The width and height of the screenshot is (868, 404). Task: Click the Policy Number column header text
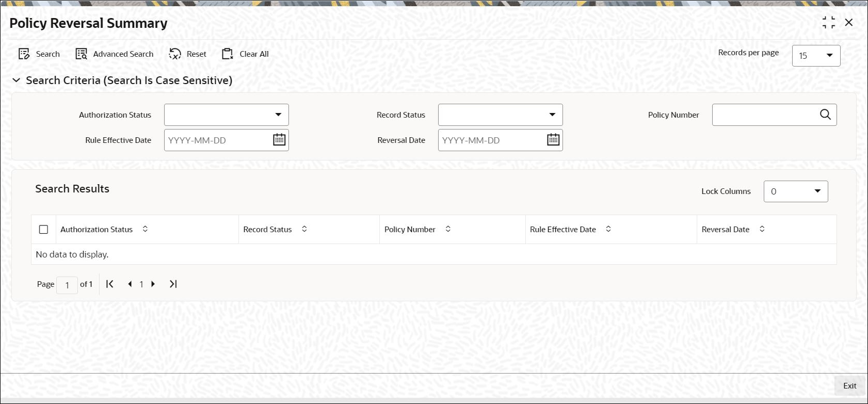pyautogui.click(x=410, y=230)
